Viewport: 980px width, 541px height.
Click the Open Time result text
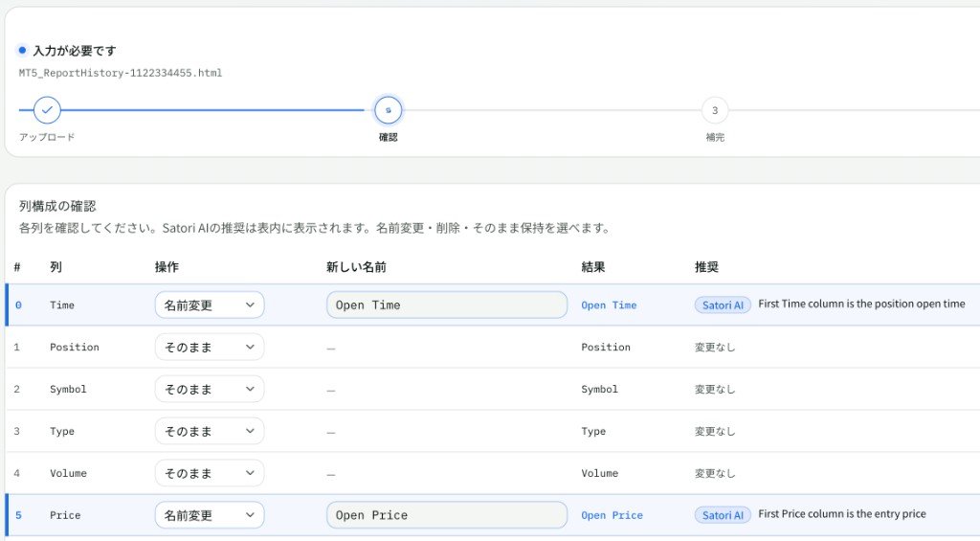[x=609, y=305]
